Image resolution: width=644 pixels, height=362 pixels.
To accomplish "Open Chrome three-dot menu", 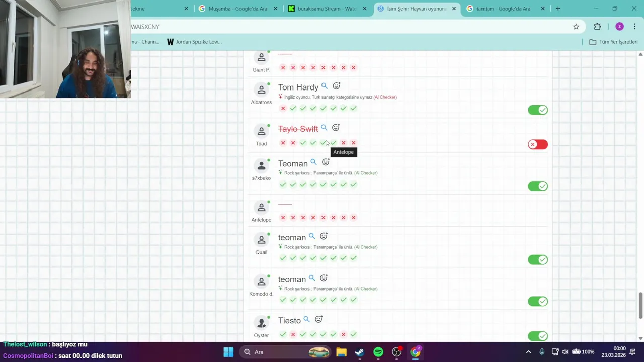I will [x=634, y=27].
